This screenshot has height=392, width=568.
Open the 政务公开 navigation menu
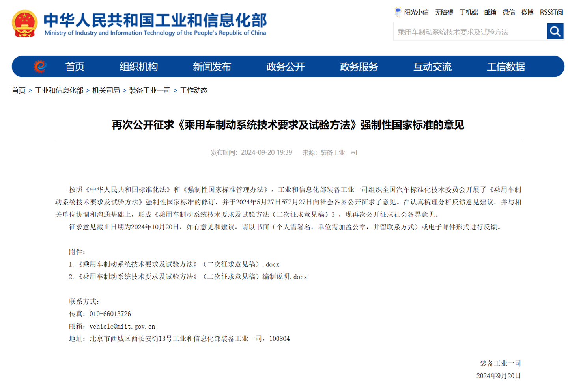coord(286,67)
